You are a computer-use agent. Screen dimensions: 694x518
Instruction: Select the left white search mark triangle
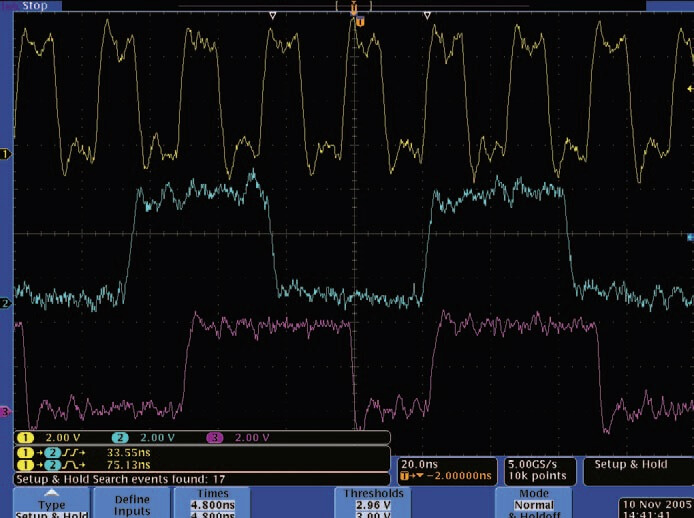pos(273,16)
